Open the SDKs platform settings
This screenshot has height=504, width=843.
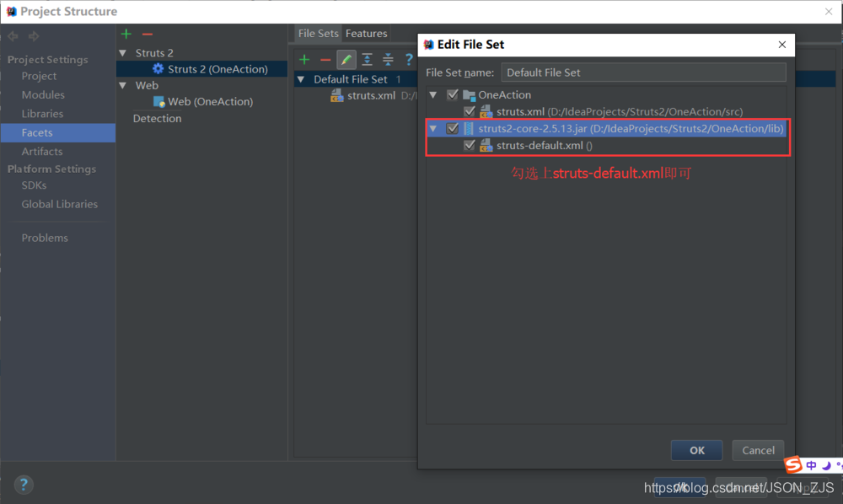point(34,185)
